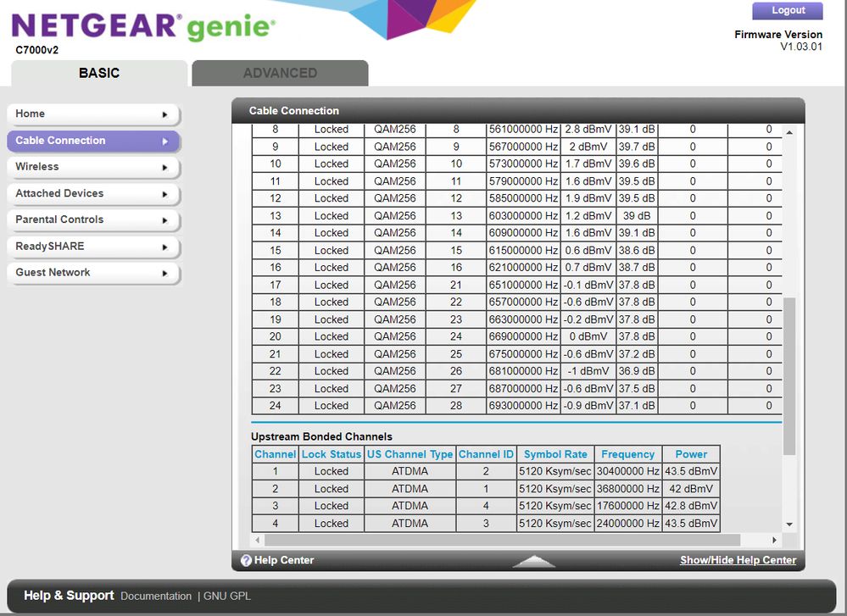The width and height of the screenshot is (847, 616).
Task: Click the Show/Hide Help Center link
Action: pos(738,560)
